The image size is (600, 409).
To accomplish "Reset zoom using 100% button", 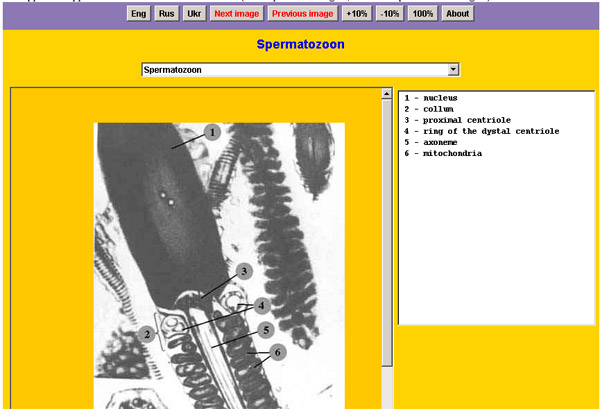I will tap(423, 14).
